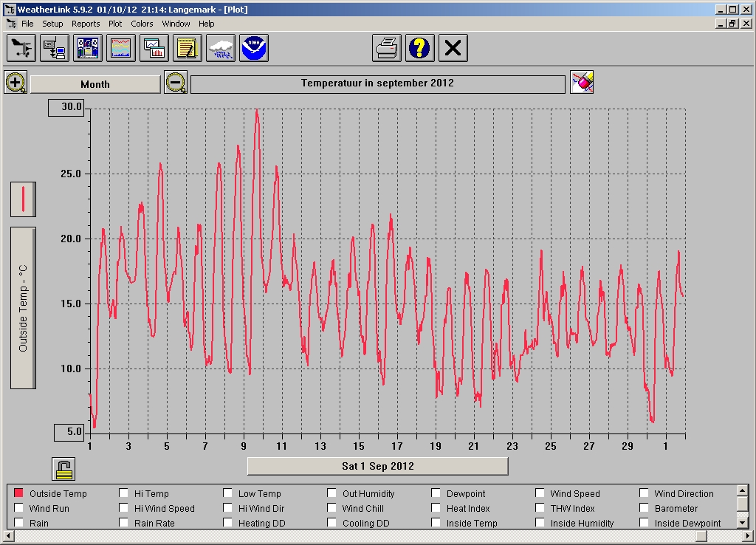Check the Wind Run box

pos(18,508)
